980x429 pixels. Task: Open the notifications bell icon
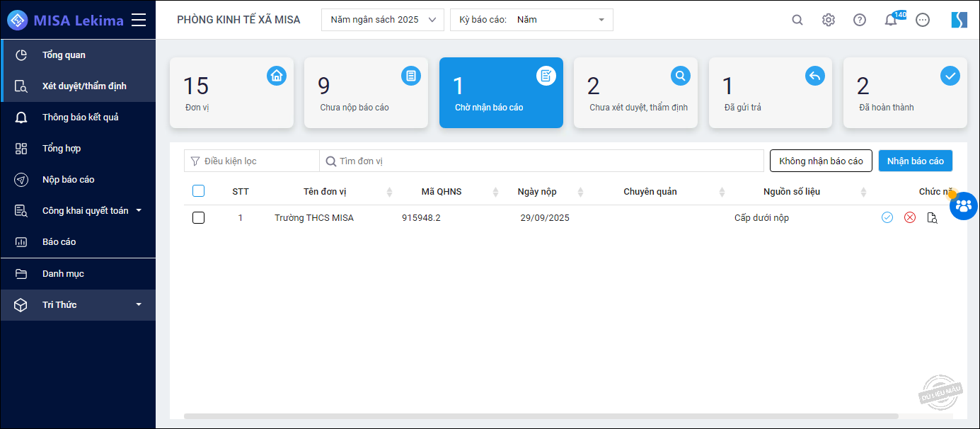click(x=891, y=20)
